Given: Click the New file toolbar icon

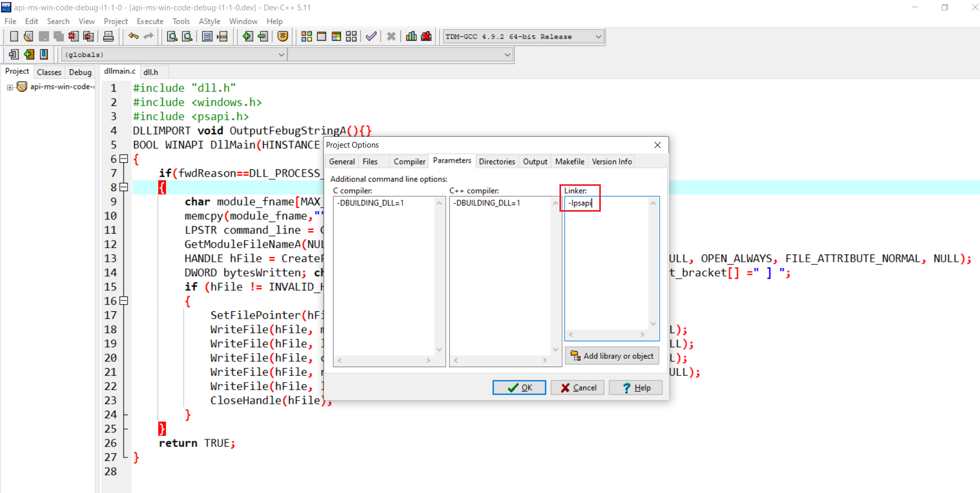Looking at the screenshot, I should 14,36.
